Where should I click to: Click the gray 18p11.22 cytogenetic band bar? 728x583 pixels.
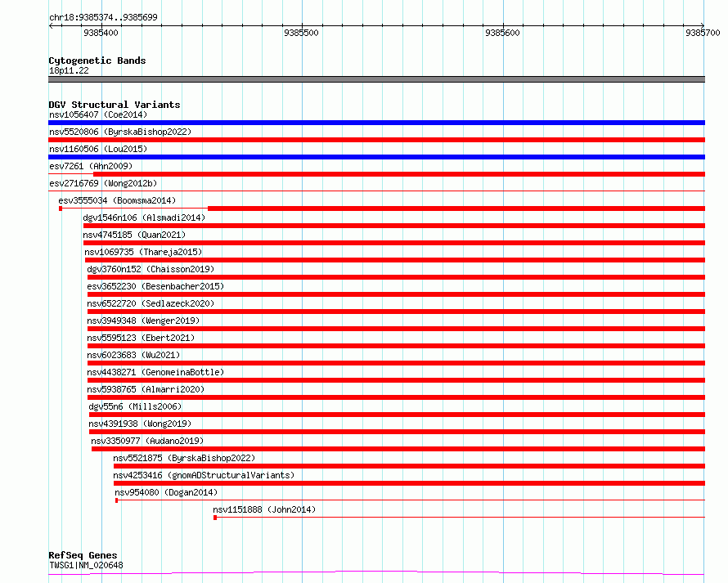coord(376,79)
